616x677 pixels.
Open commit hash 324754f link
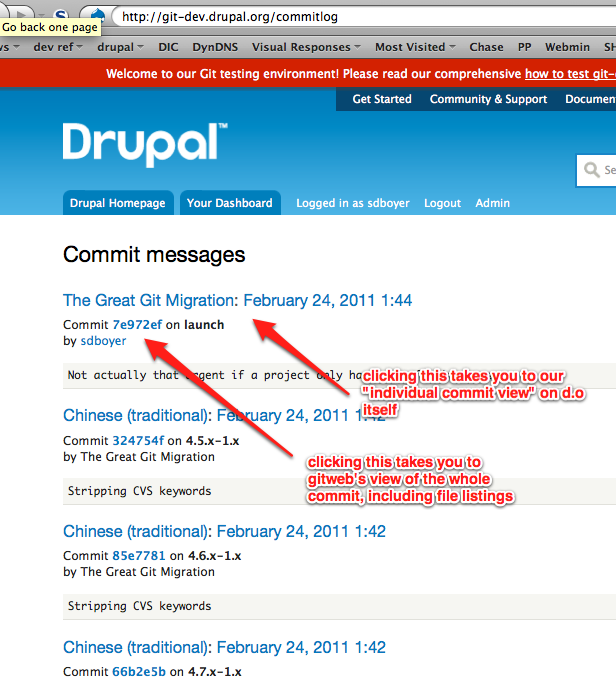point(137,441)
